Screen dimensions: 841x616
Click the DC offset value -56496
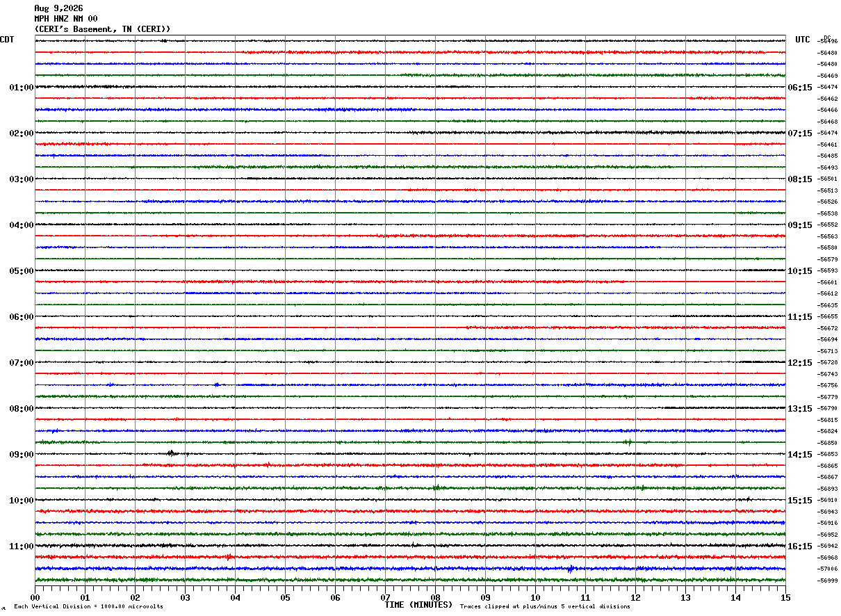828,41
